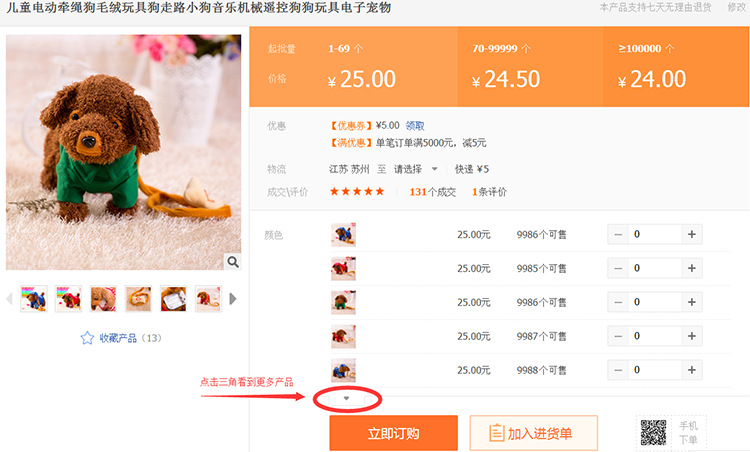Select the first blue dog thumbnail

click(x=34, y=298)
